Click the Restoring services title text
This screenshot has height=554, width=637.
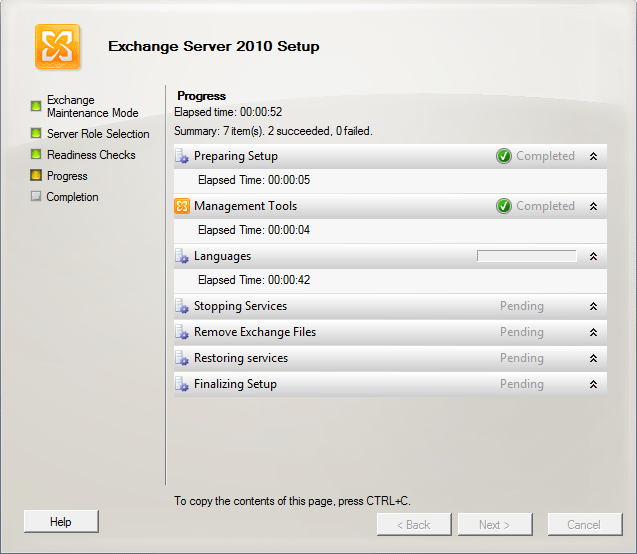coord(241,358)
